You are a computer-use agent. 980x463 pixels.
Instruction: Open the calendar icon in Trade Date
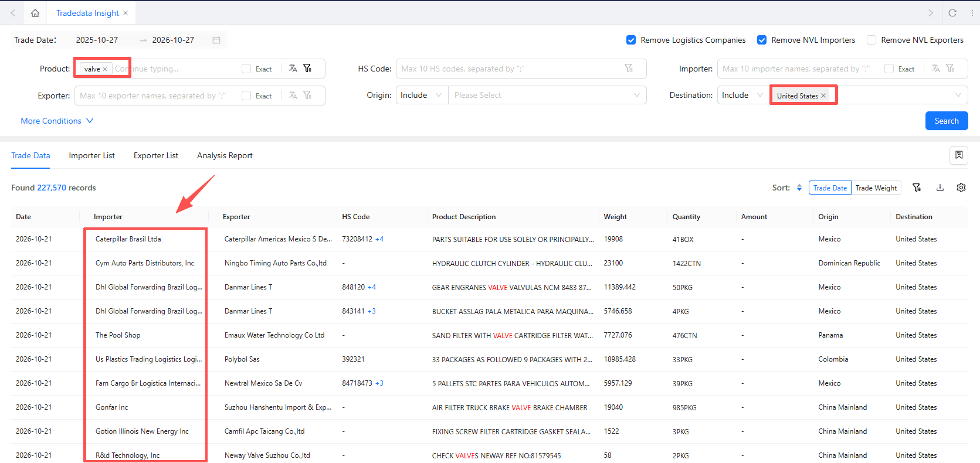[216, 40]
